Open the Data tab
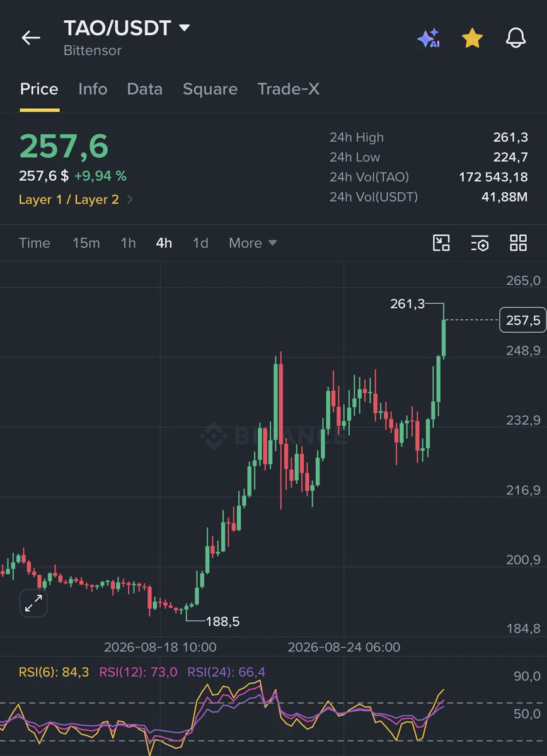 tap(145, 89)
